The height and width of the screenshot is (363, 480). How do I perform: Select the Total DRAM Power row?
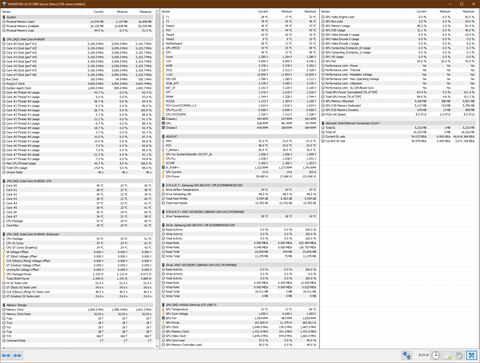pyautogui.click(x=78, y=279)
